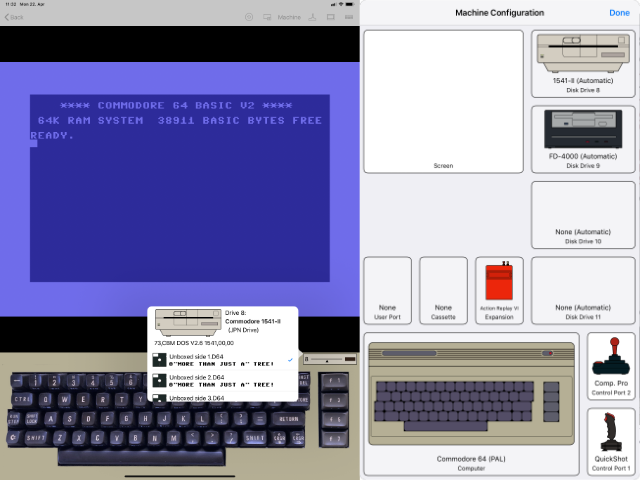
Task: Open the empty Disk Drive 11 selector
Action: [583, 290]
